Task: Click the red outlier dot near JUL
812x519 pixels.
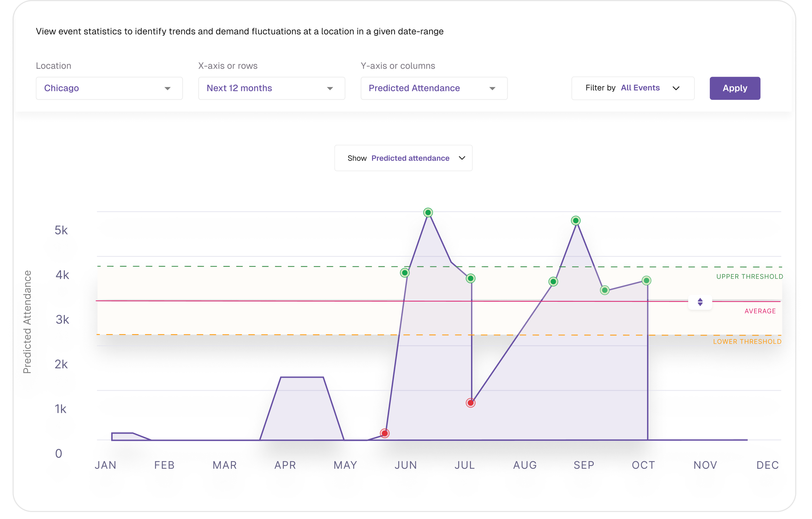Action: (x=471, y=403)
